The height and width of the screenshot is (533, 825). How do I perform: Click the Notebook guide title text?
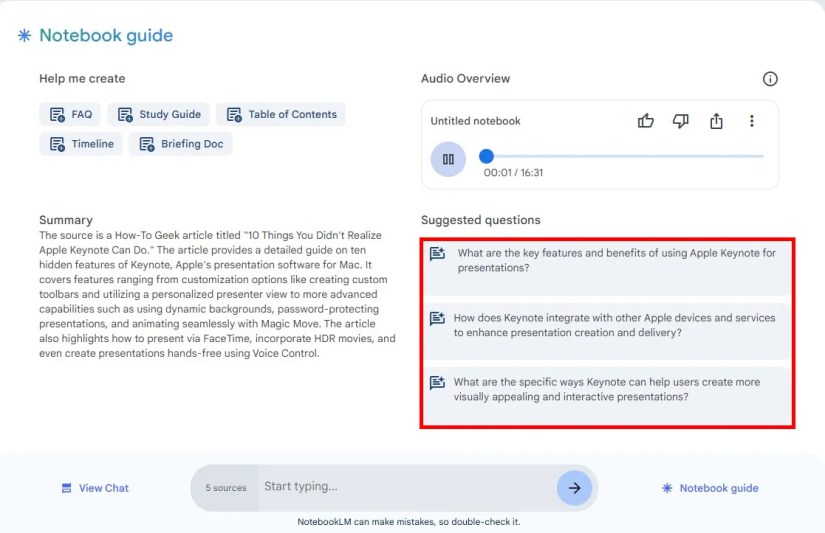pyautogui.click(x=106, y=35)
